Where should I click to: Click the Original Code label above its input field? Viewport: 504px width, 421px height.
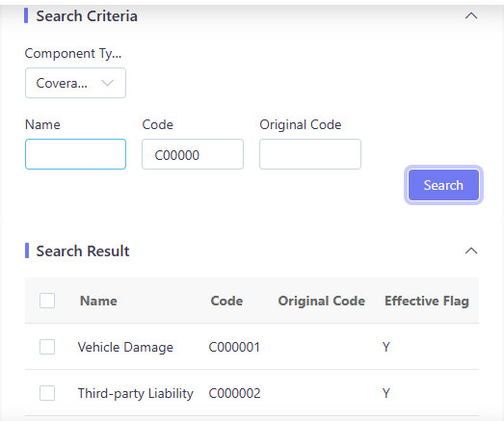(301, 124)
